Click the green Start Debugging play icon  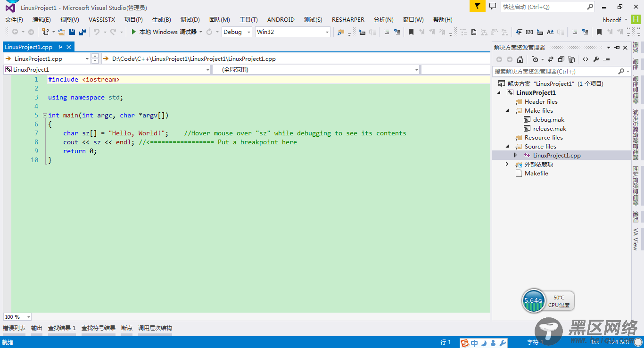(134, 32)
